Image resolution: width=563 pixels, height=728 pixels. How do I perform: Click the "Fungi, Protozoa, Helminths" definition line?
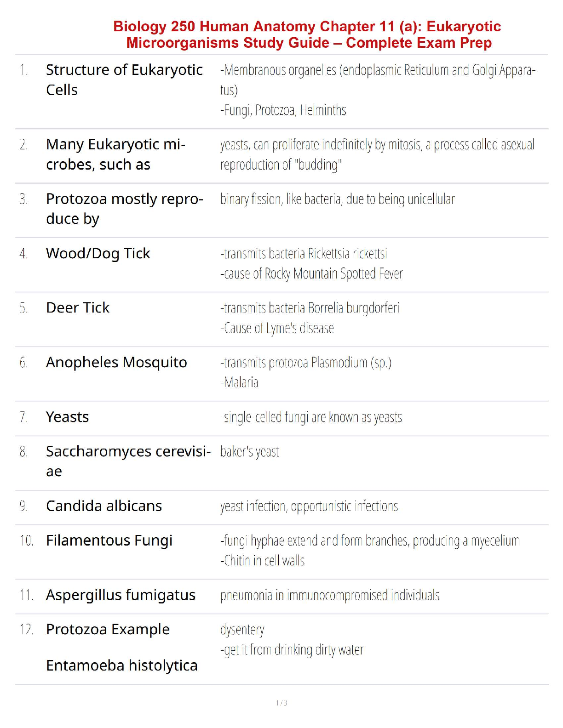click(283, 110)
